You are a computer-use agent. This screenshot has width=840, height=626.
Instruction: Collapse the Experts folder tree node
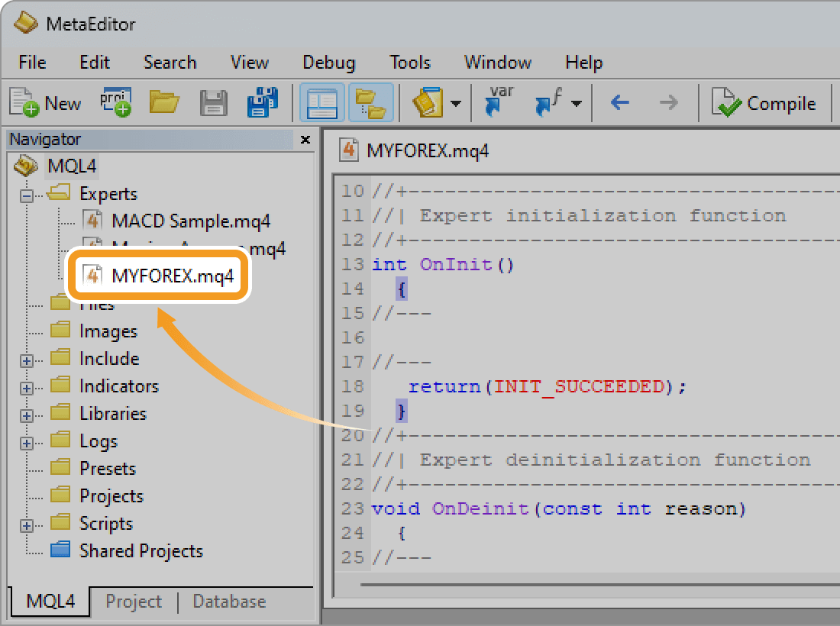pos(27,195)
